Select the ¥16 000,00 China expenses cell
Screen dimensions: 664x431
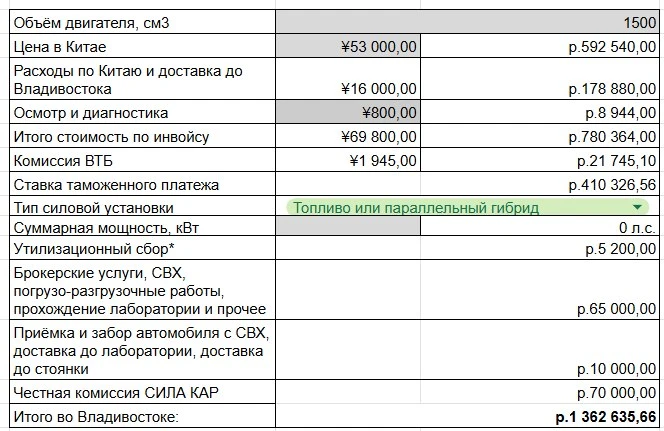point(348,79)
